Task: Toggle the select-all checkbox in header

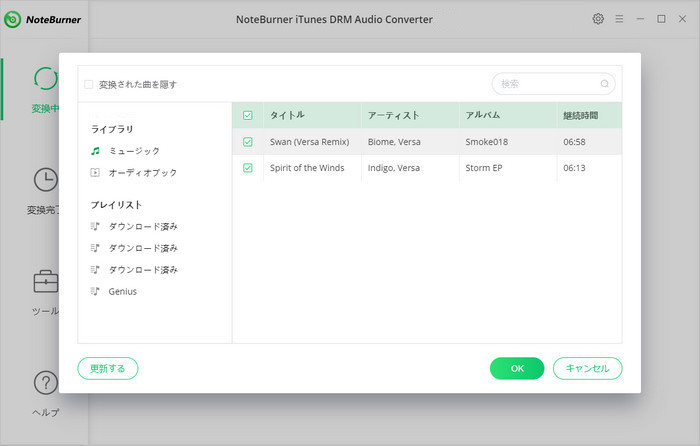Action: [x=248, y=115]
